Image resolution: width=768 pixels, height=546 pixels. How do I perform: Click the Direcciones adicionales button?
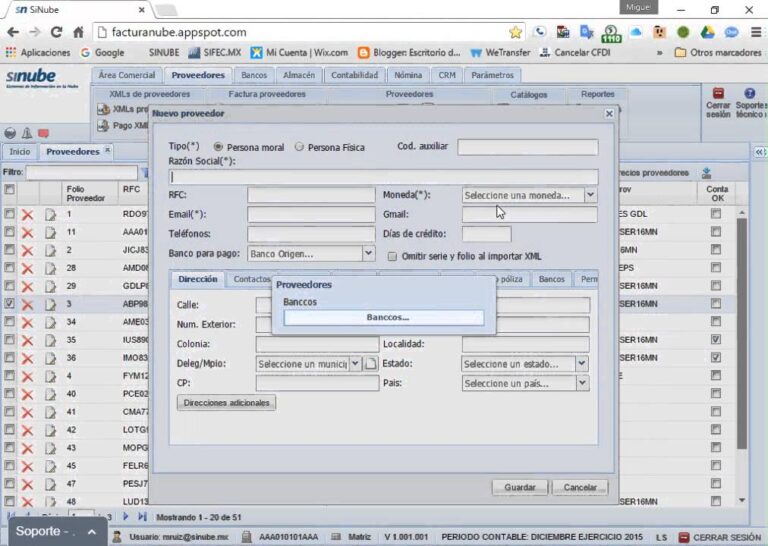[x=226, y=403]
